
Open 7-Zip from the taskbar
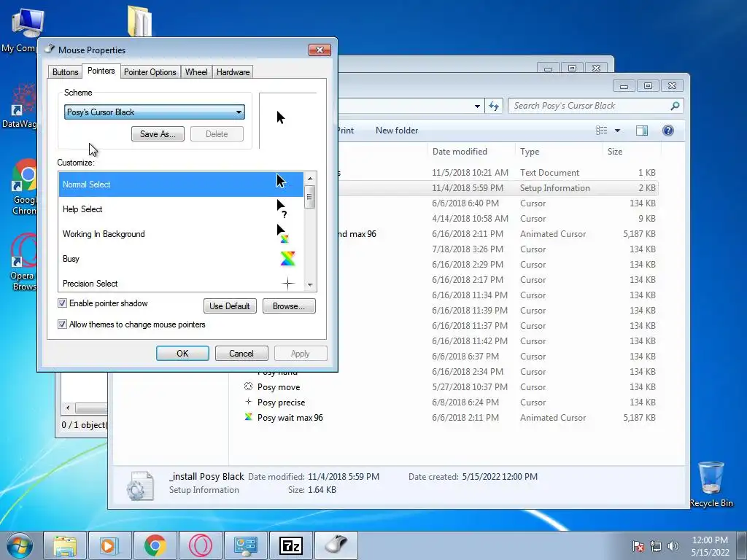point(290,545)
